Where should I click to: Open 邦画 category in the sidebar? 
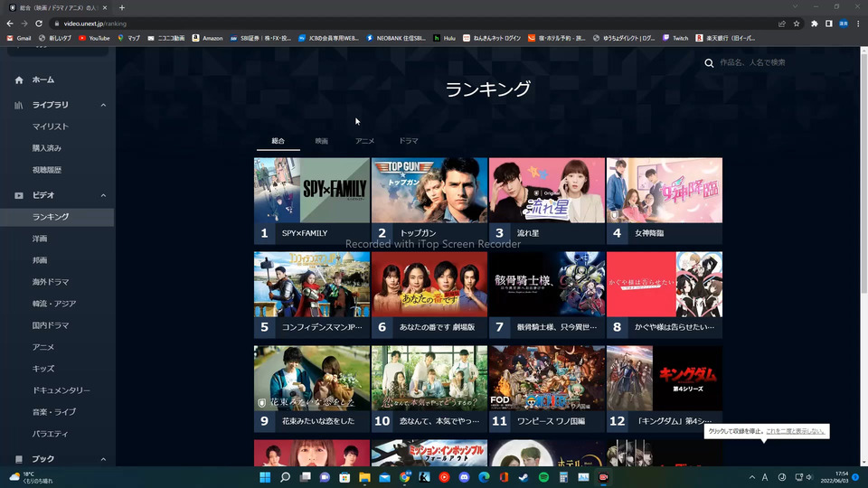[39, 260]
